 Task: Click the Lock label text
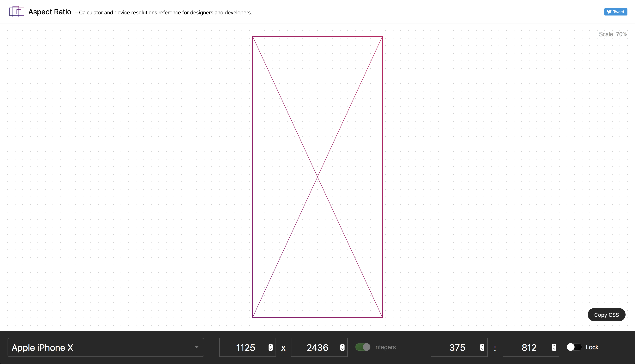592,347
